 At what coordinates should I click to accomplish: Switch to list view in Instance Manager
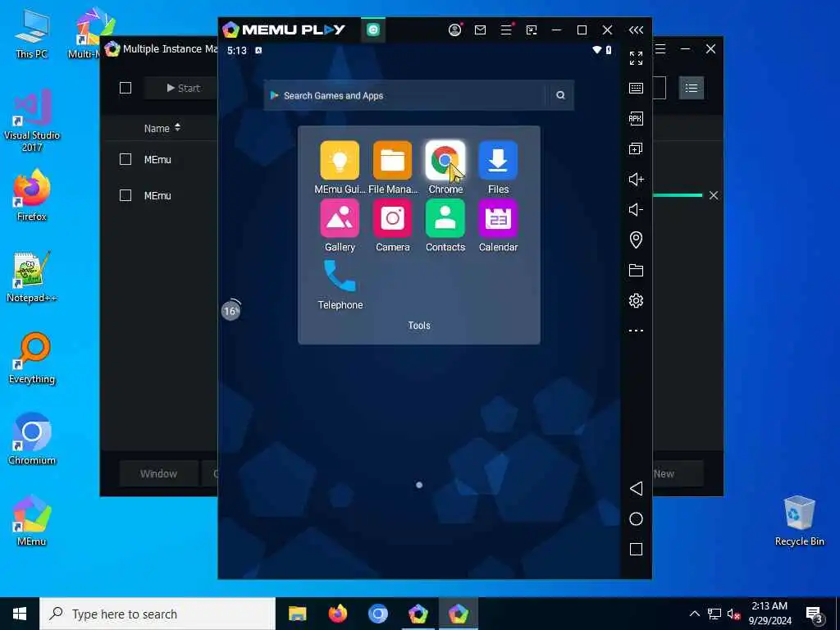(x=691, y=88)
